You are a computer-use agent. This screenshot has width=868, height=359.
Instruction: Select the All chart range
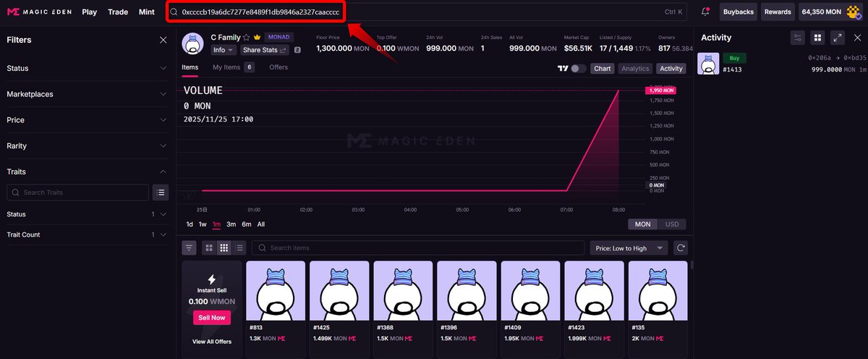[261, 224]
